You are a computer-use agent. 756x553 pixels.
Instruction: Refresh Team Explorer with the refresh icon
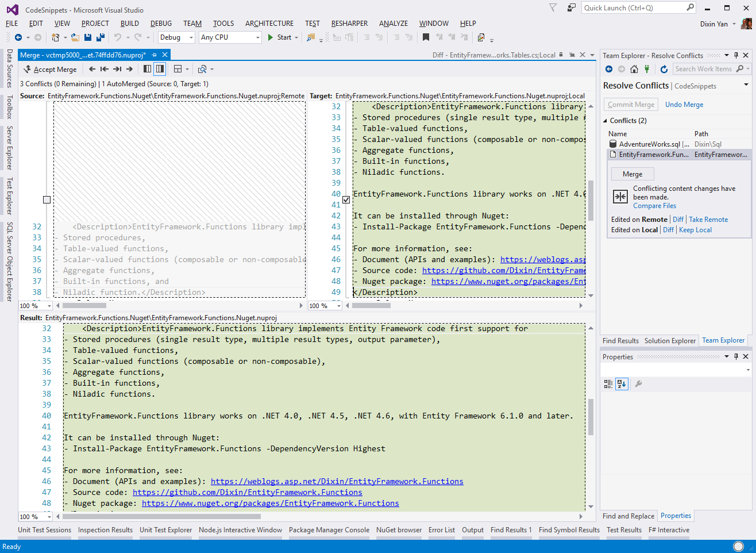point(664,69)
